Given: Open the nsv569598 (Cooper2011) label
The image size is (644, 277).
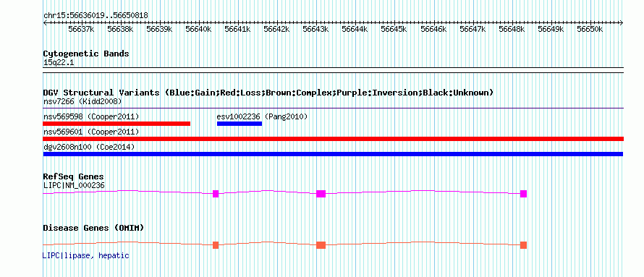Looking at the screenshot, I should 91,116.
